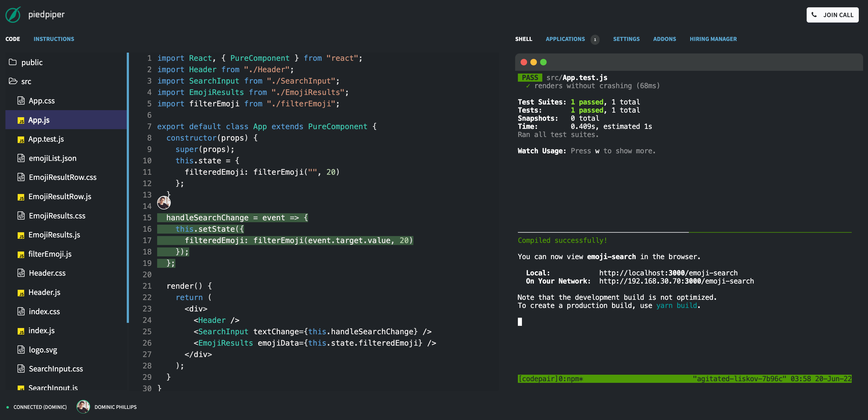Click the JS icon beside App.test.js

pos(21,139)
